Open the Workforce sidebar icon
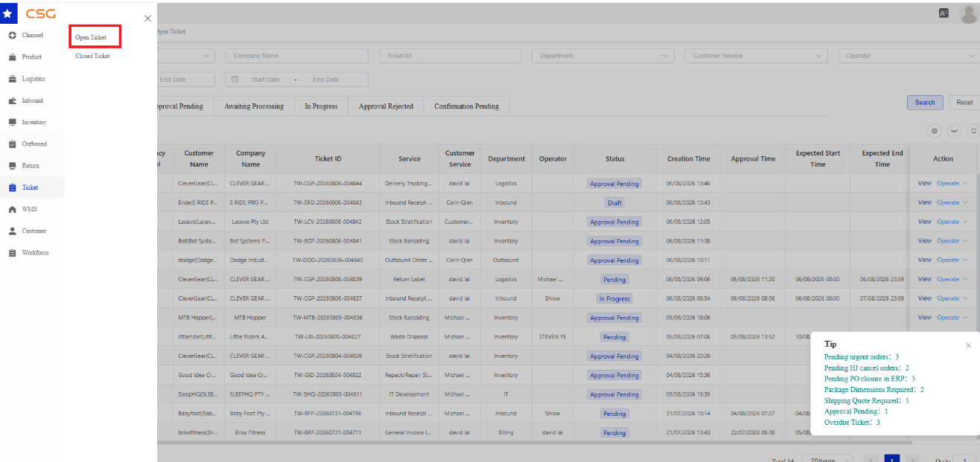Viewport: 980px width, 462px height. coord(13,253)
